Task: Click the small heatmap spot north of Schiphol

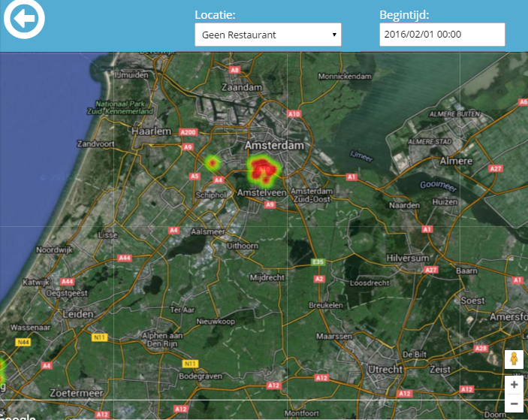Action: (x=212, y=163)
